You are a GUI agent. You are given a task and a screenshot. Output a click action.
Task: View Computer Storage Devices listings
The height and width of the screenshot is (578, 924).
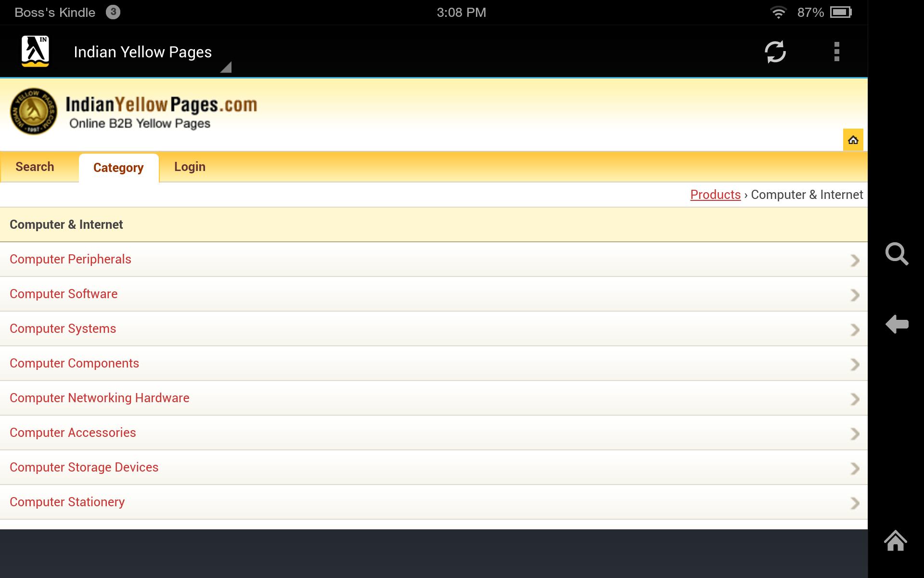[84, 467]
